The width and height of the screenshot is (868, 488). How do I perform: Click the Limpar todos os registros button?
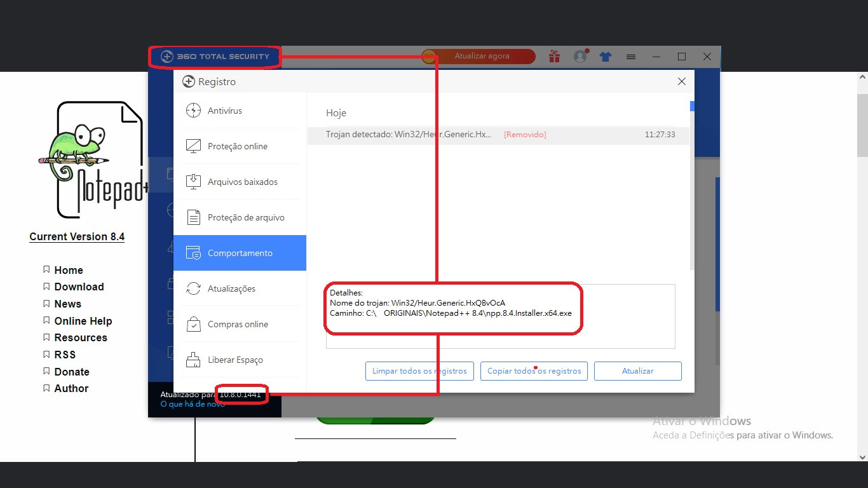pos(419,371)
